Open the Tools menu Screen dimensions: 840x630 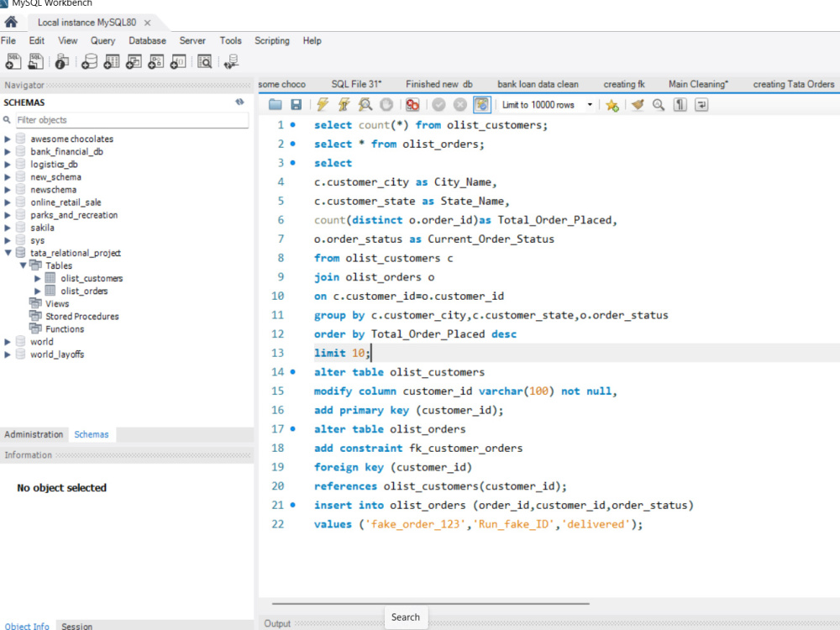[x=230, y=40]
